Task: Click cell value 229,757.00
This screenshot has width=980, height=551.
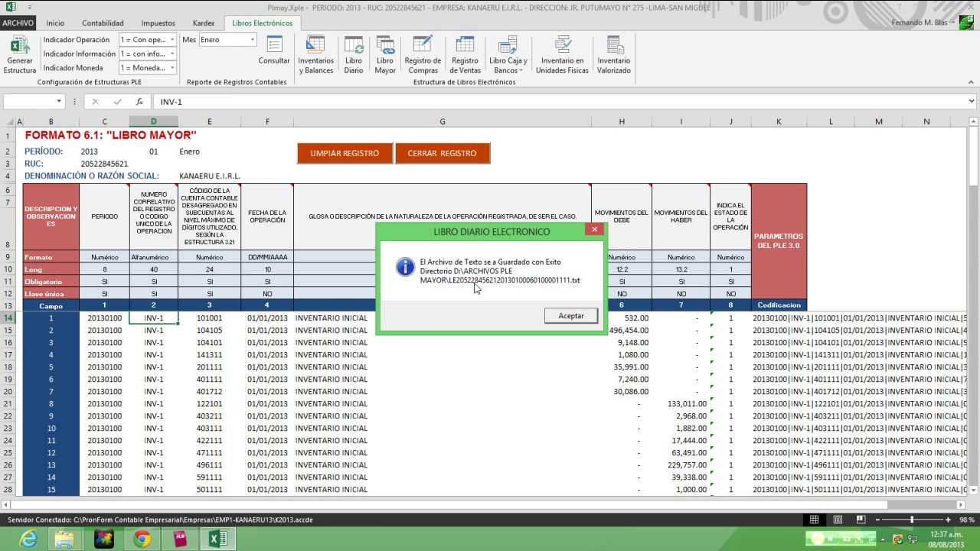Action: point(681,465)
